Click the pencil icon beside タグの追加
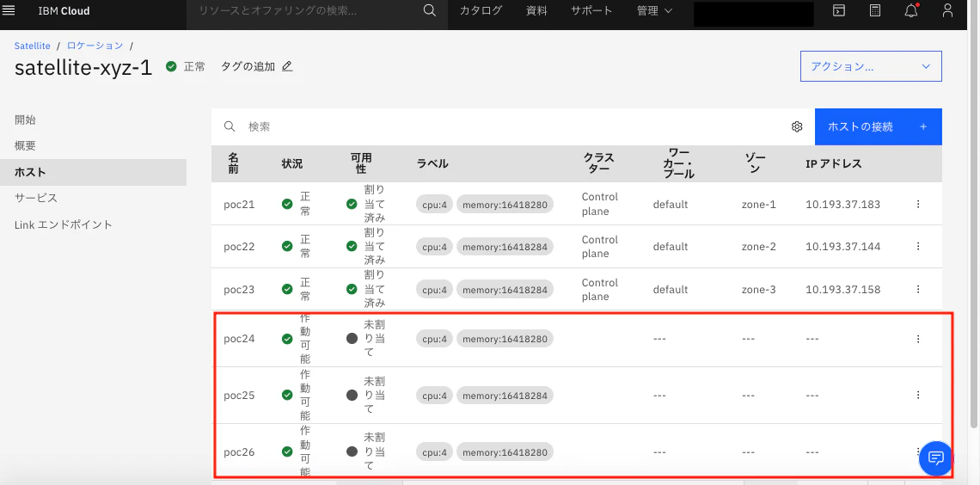Viewport: 980px width, 485px height. tap(287, 66)
